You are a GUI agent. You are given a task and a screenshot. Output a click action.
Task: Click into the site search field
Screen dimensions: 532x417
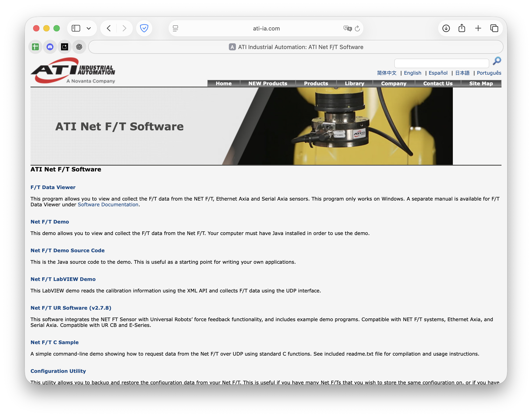pos(441,63)
